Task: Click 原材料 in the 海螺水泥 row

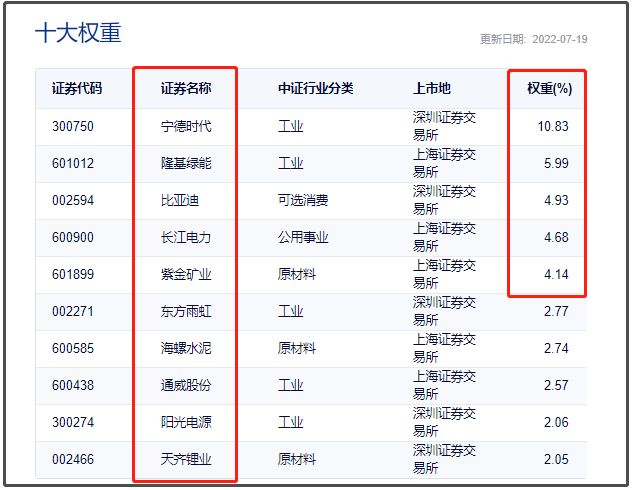Action: (297, 349)
